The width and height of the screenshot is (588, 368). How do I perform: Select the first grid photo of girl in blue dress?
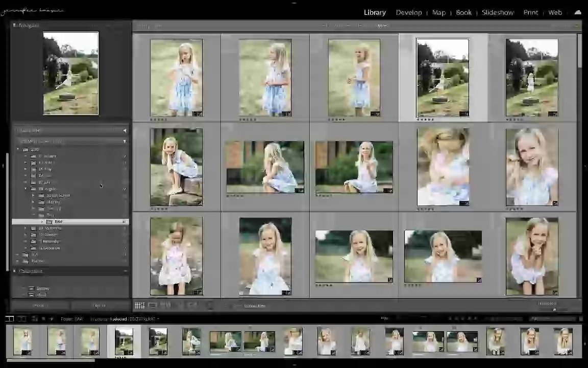176,78
